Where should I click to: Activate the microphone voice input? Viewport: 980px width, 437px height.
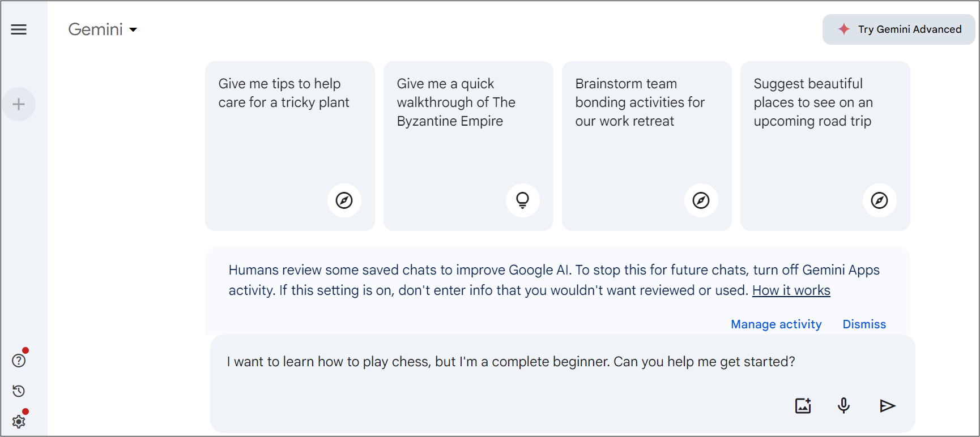[x=843, y=406]
